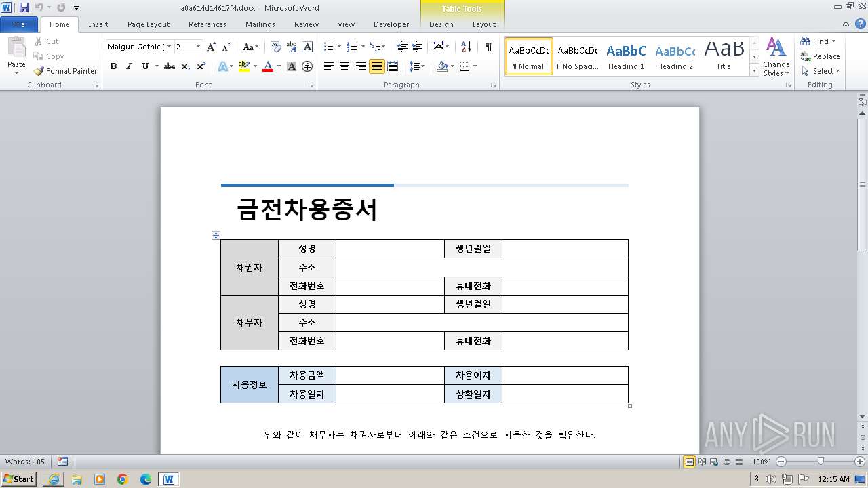Switch to the Insert tab
868x488 pixels.
click(x=98, y=24)
